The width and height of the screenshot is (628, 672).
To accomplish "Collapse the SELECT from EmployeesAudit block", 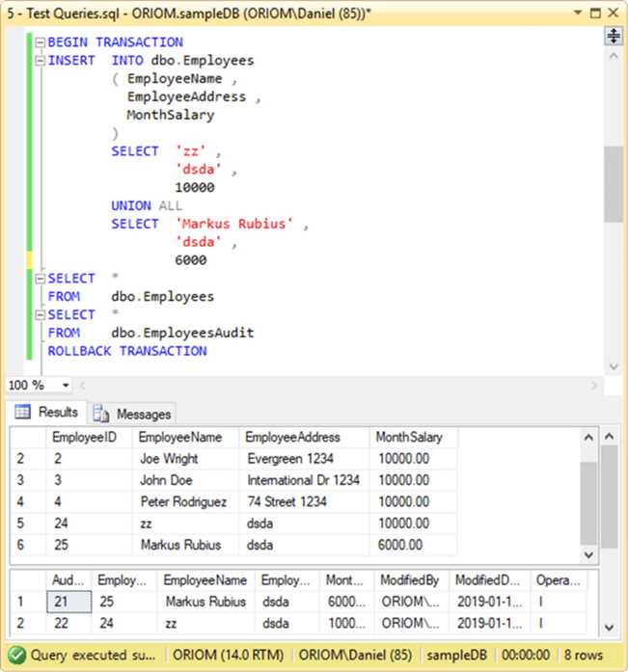I will (x=40, y=315).
